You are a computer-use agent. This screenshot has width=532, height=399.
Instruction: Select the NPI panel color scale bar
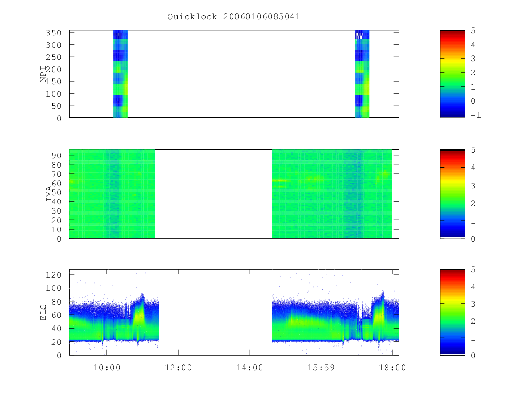point(452,74)
